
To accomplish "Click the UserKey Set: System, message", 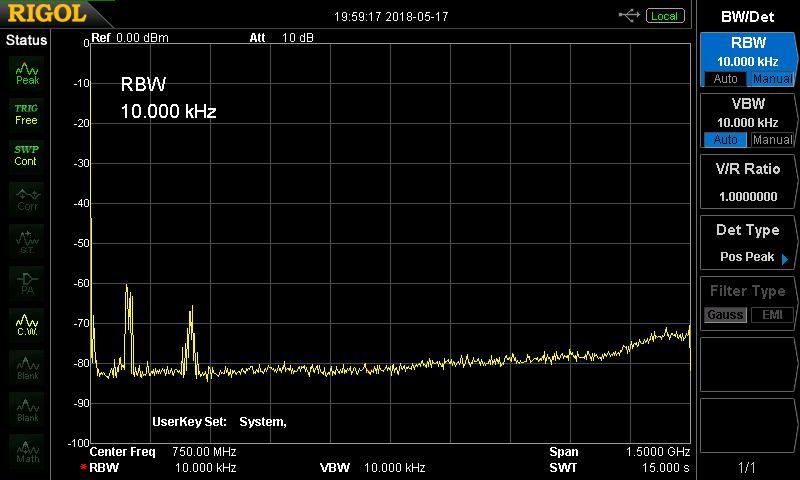I will [x=219, y=422].
